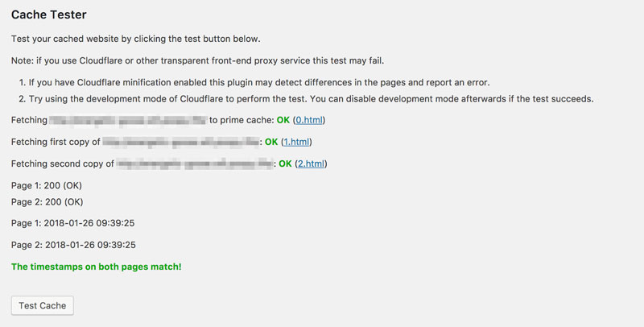The width and height of the screenshot is (644, 327).
Task: Open the 0.html link
Action: point(310,120)
